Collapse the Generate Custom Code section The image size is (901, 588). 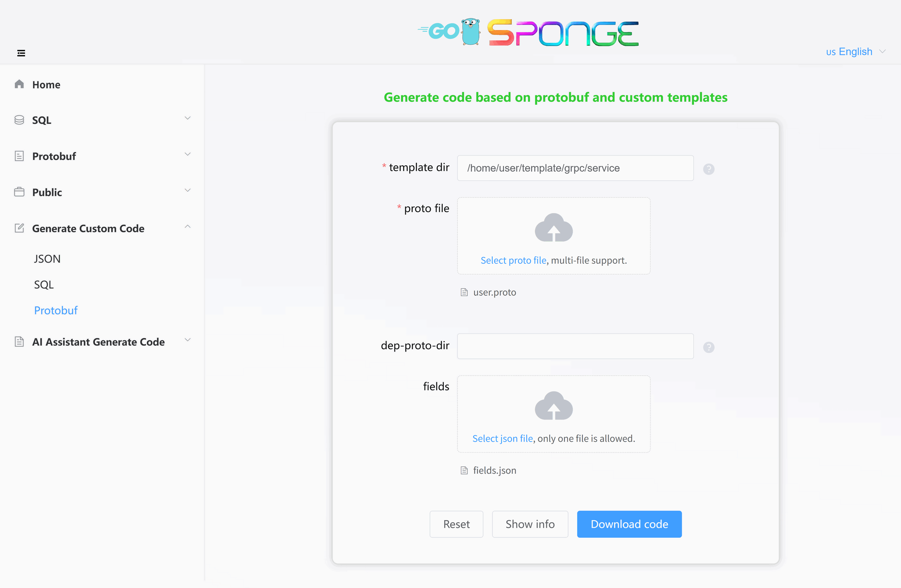pos(102,228)
